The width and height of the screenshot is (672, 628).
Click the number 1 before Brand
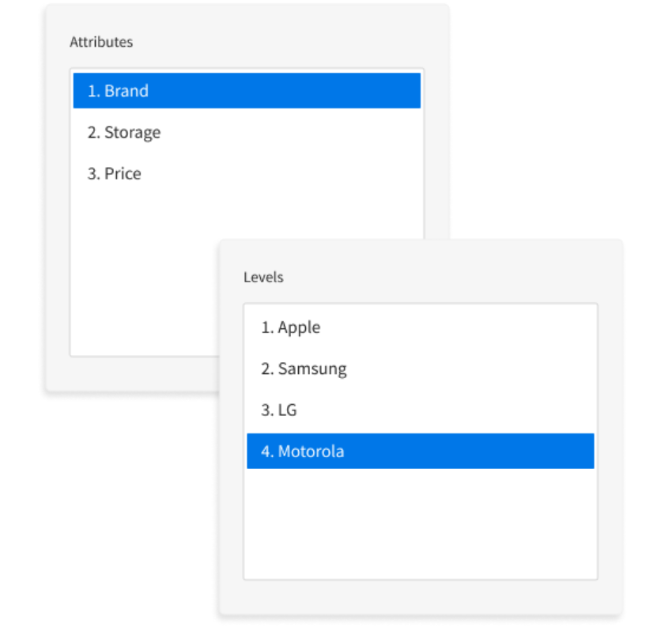point(92,91)
